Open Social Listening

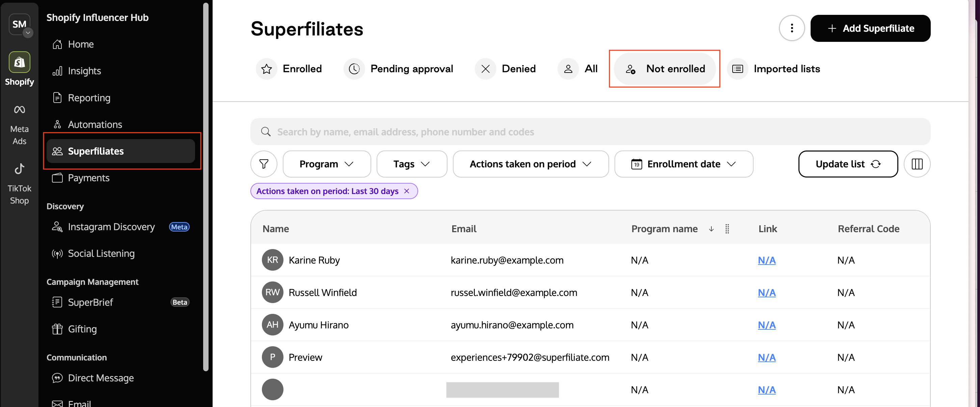(x=120, y=253)
